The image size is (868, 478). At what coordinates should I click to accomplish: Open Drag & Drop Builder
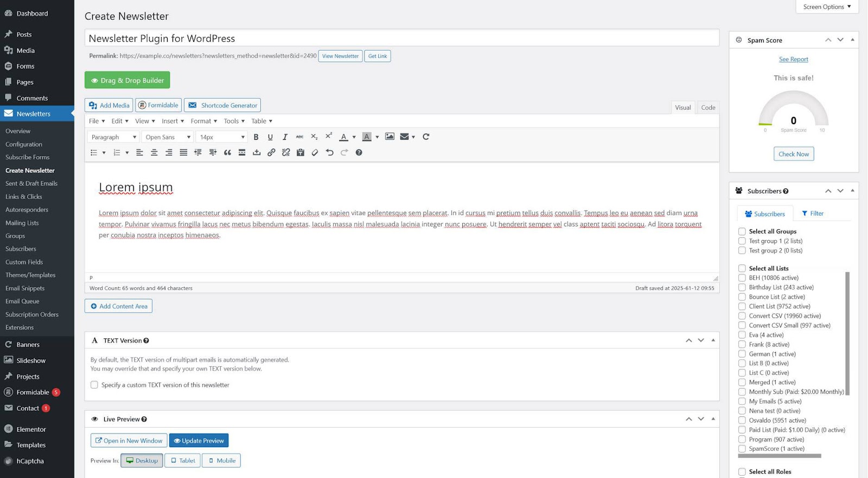tap(127, 80)
